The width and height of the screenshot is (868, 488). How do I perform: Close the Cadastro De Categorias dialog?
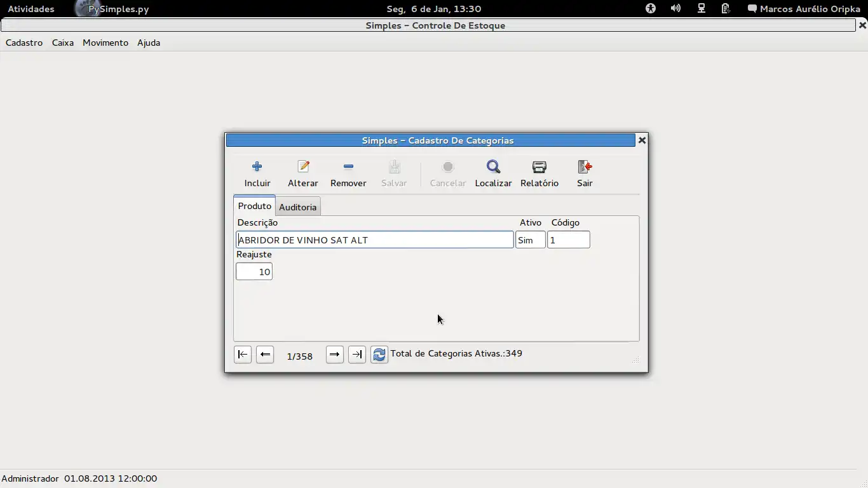click(642, 140)
